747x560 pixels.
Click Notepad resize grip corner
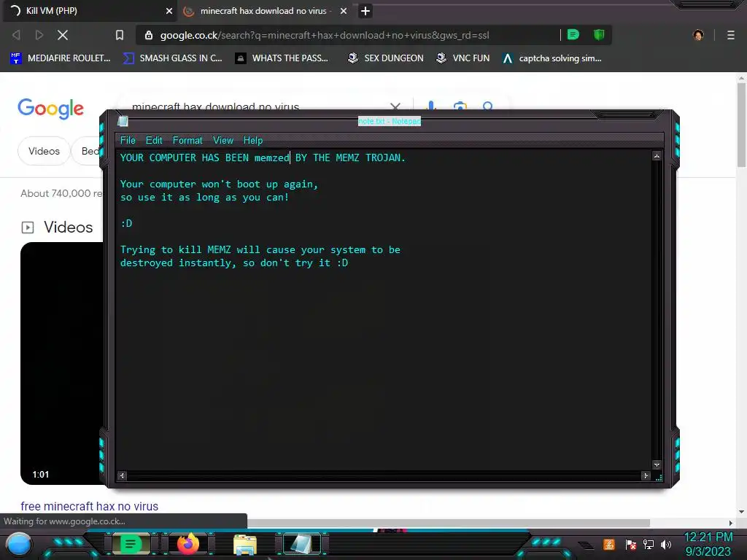coord(659,477)
